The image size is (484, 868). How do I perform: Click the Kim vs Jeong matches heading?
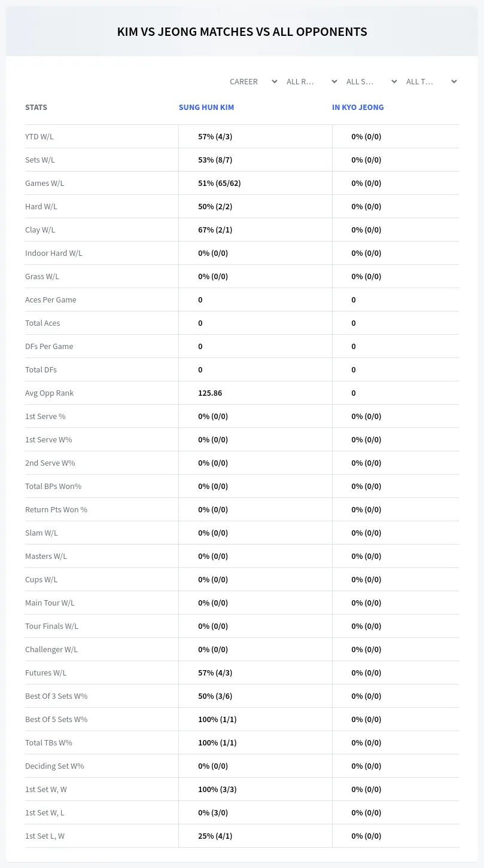[x=242, y=32]
